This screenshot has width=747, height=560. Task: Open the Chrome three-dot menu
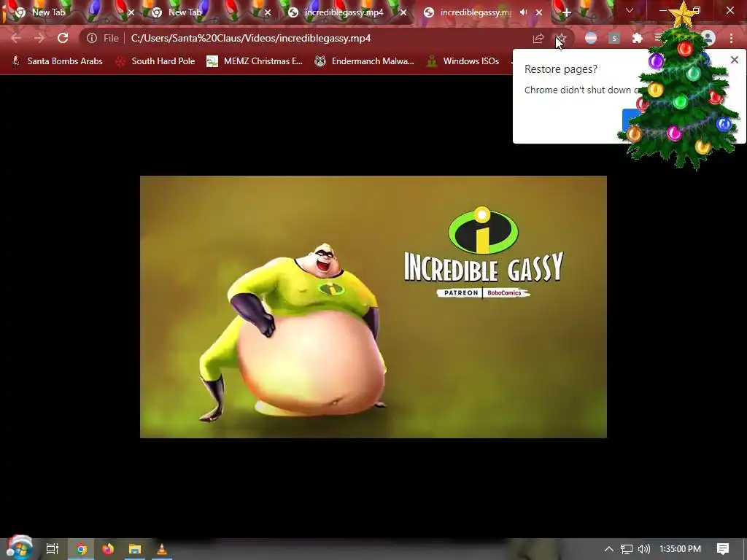(731, 38)
